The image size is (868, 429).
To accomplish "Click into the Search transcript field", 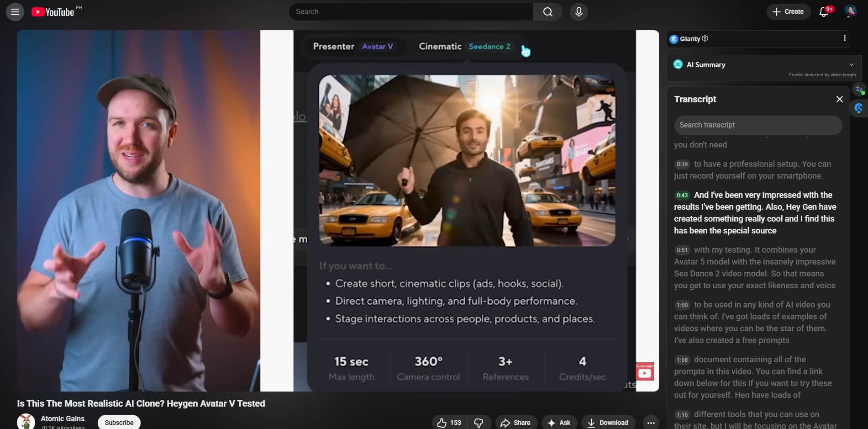I will [x=758, y=125].
